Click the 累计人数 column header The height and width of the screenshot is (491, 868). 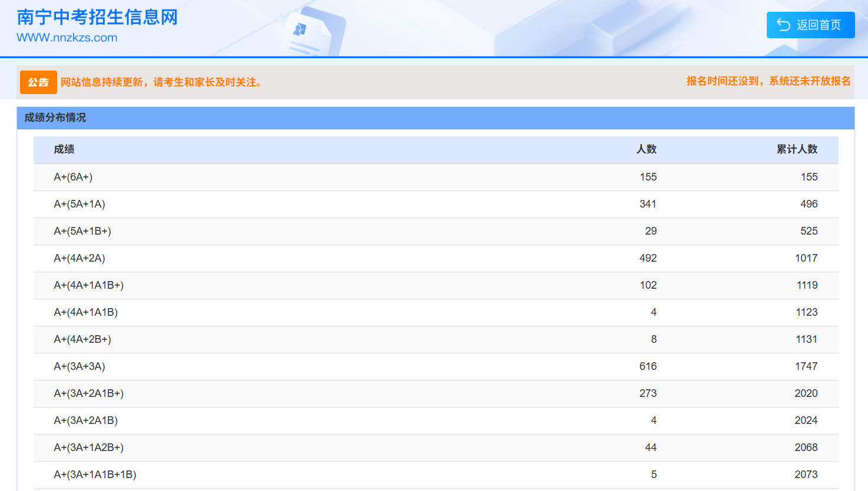797,149
